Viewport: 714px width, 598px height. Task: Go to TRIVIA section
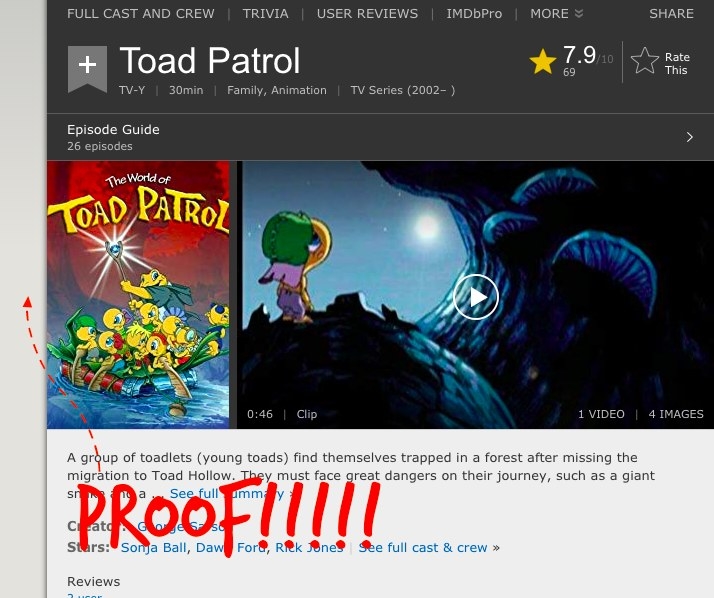(x=265, y=14)
